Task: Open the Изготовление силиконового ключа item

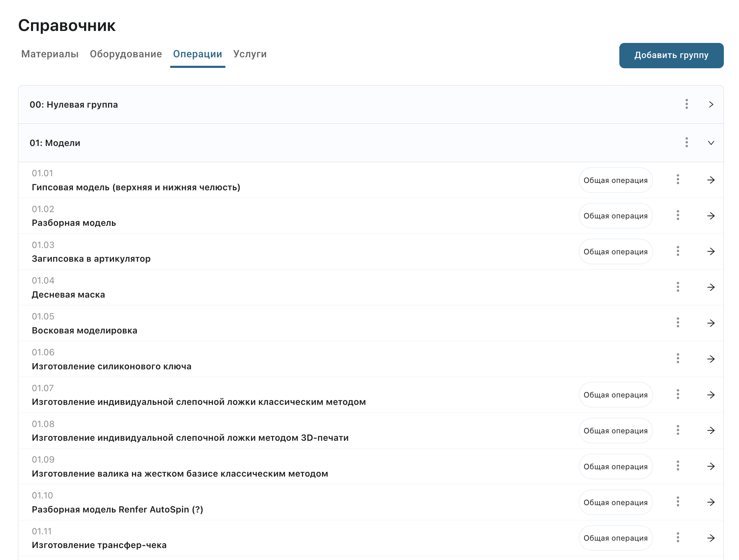Action: (x=112, y=366)
